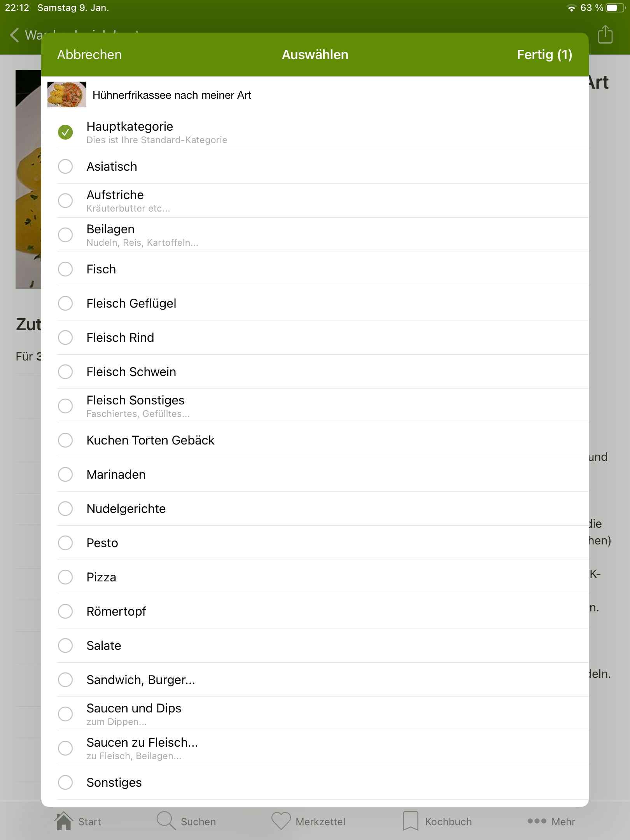Viewport: 630px width, 840px height.
Task: Open the Start home tab icon
Action: (x=64, y=821)
